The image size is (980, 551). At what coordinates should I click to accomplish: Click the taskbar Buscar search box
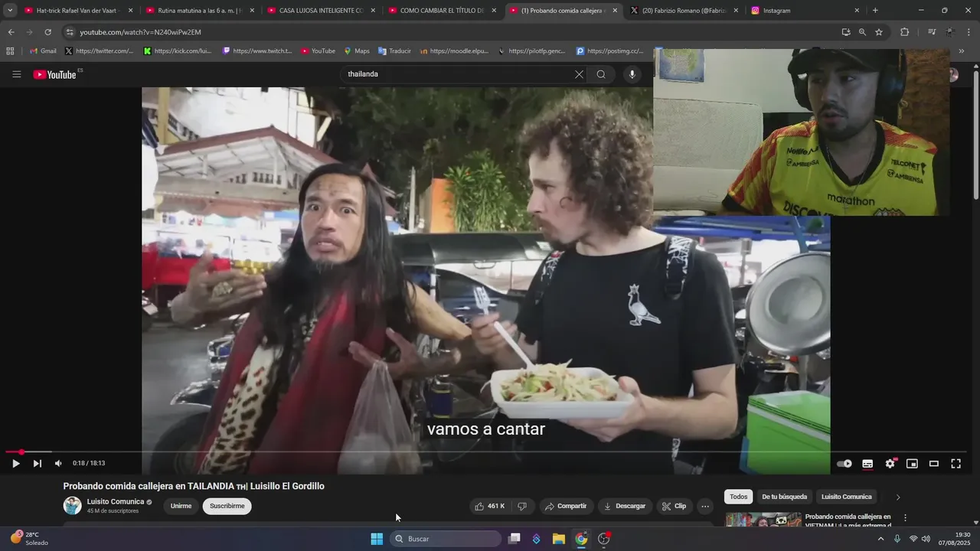(x=446, y=539)
